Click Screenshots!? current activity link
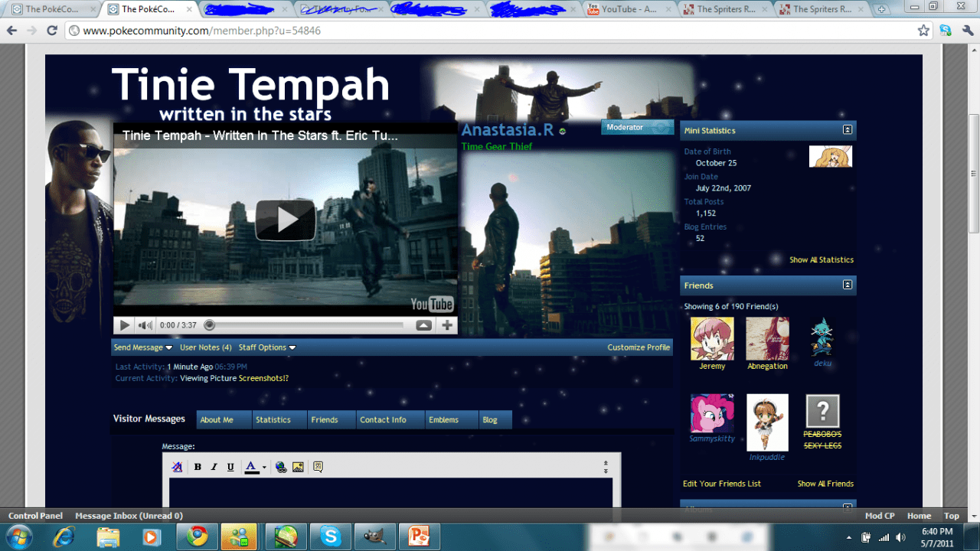Image resolution: width=980 pixels, height=551 pixels. click(263, 378)
